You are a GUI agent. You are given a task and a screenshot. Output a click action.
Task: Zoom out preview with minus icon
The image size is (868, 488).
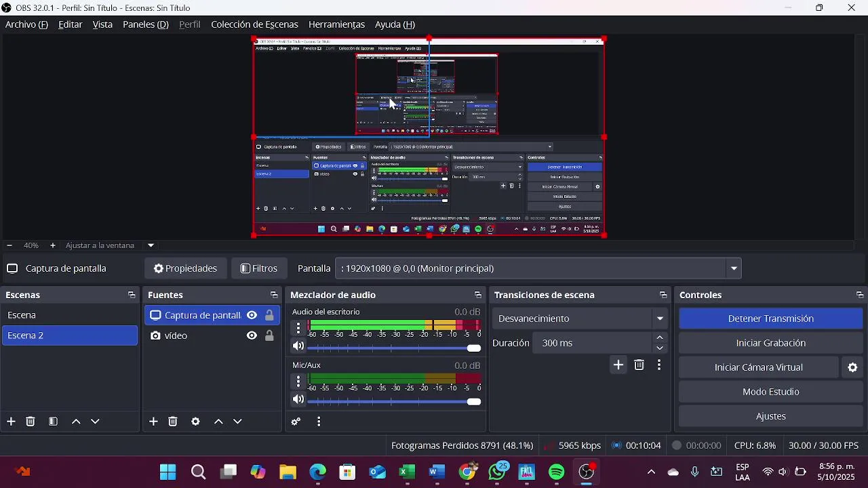9,245
